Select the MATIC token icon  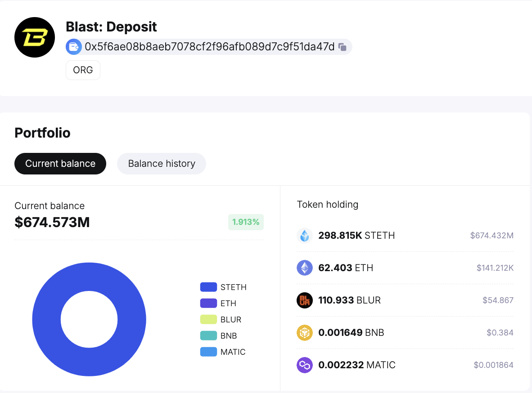point(305,365)
